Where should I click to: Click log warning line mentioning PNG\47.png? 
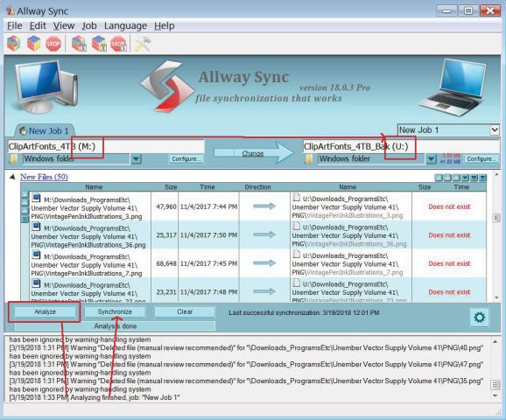click(246, 365)
